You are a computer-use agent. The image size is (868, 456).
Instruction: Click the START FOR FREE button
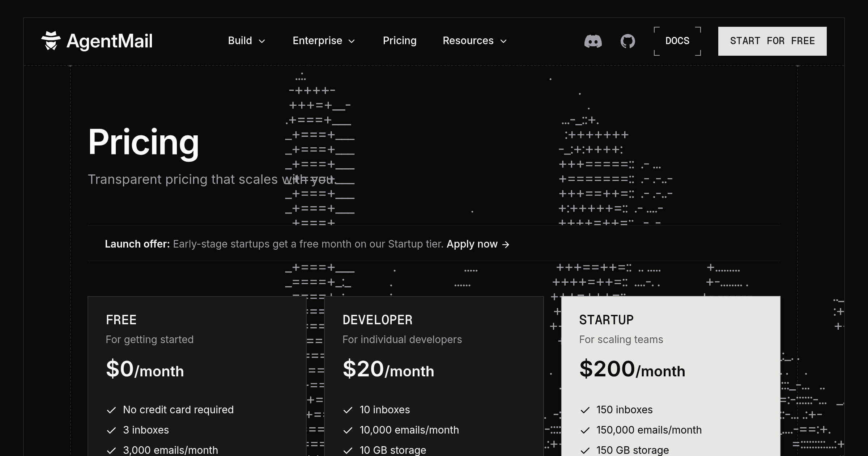point(772,41)
